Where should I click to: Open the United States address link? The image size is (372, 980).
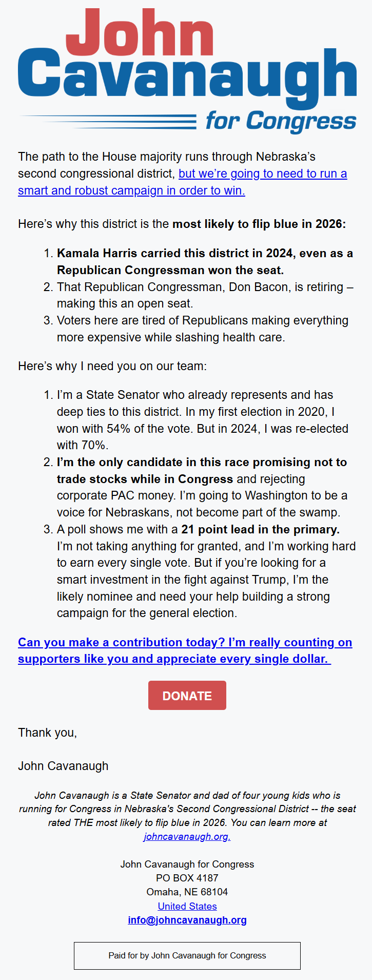tap(187, 906)
